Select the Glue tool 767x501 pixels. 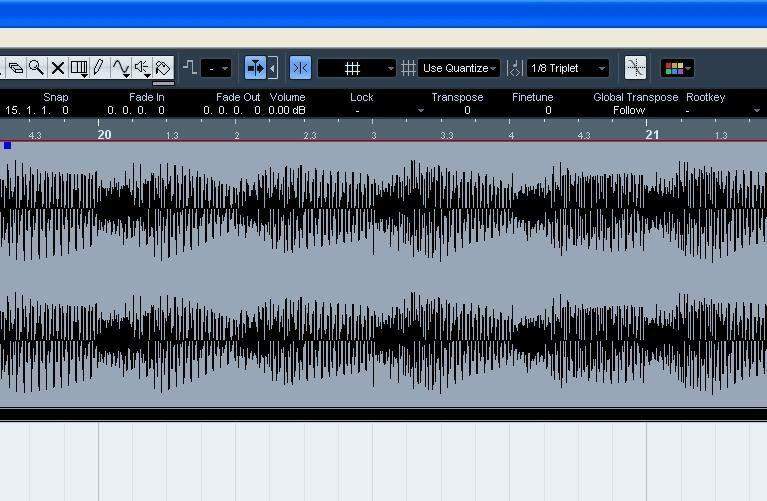pyautogui.click(x=15, y=68)
